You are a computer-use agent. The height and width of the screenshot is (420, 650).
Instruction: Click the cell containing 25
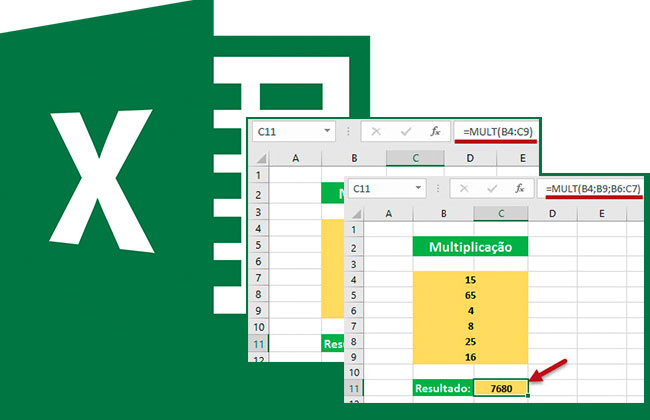click(471, 341)
